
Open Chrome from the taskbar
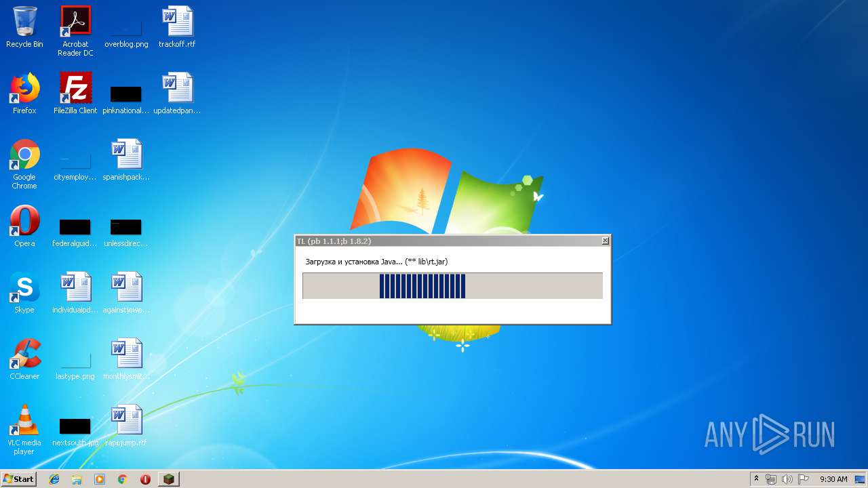[122, 479]
